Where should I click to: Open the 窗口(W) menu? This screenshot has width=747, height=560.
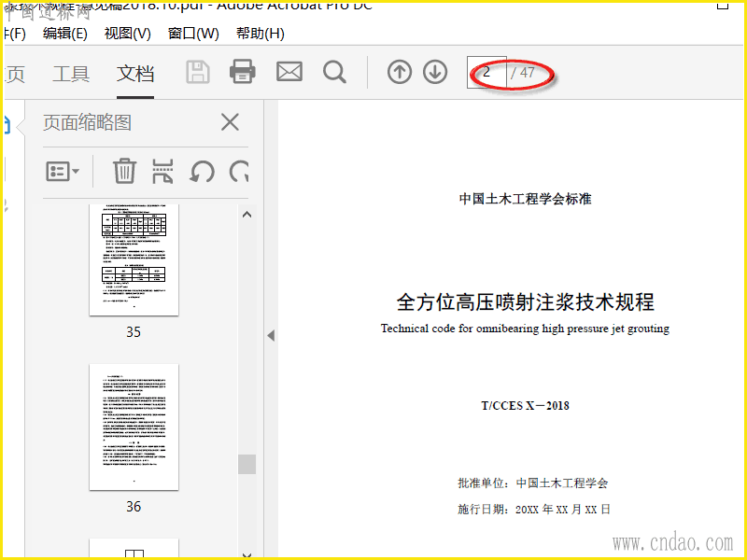click(x=193, y=34)
